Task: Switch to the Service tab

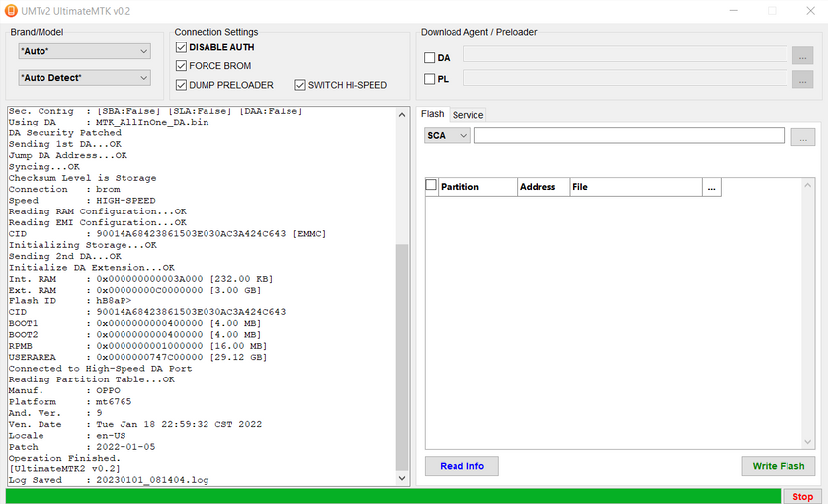Action: [467, 115]
